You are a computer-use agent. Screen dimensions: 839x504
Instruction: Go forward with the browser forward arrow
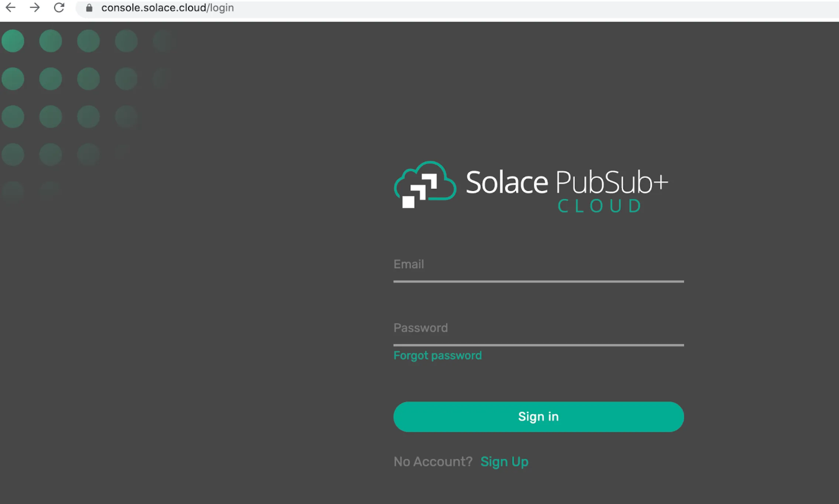click(x=35, y=7)
